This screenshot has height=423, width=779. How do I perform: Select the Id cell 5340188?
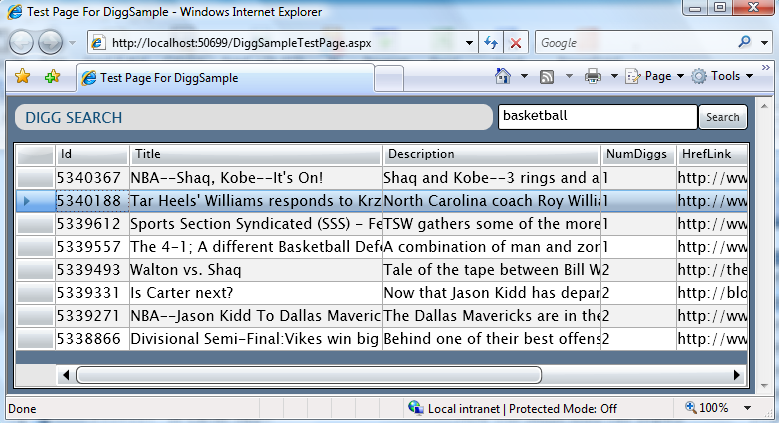[x=92, y=201]
